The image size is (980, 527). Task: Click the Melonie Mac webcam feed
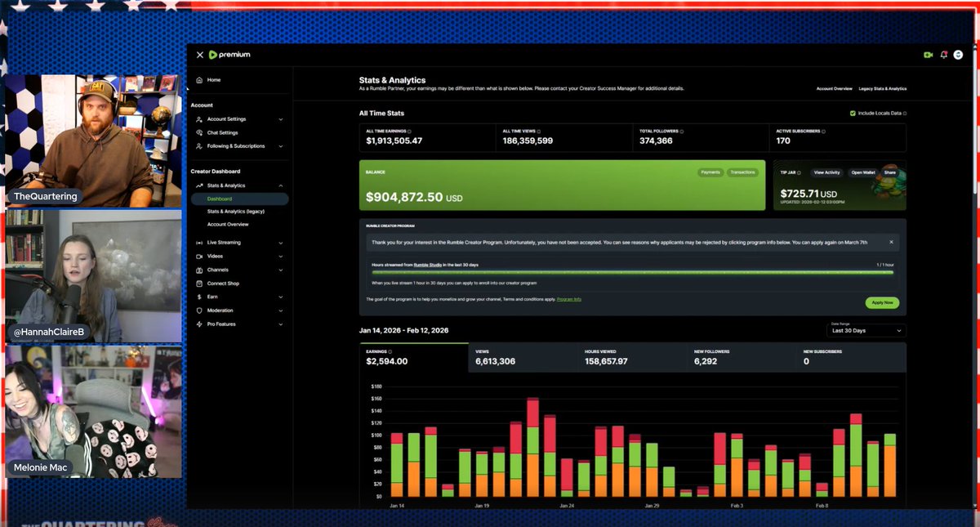(93, 412)
